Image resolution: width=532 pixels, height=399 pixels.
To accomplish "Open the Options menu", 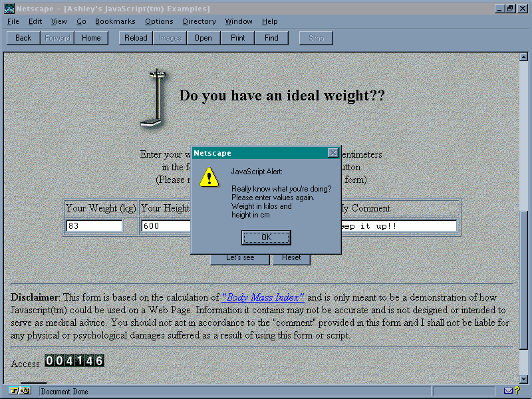I will click(159, 21).
